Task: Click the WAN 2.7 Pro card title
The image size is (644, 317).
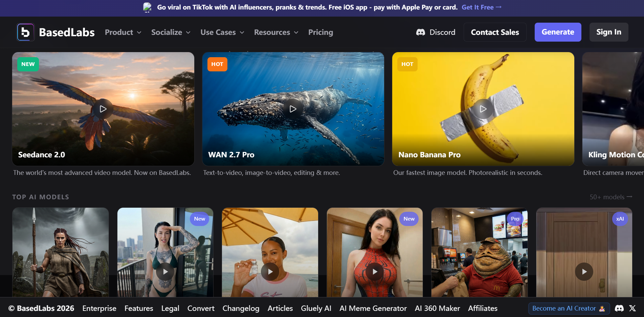Action: (231, 155)
